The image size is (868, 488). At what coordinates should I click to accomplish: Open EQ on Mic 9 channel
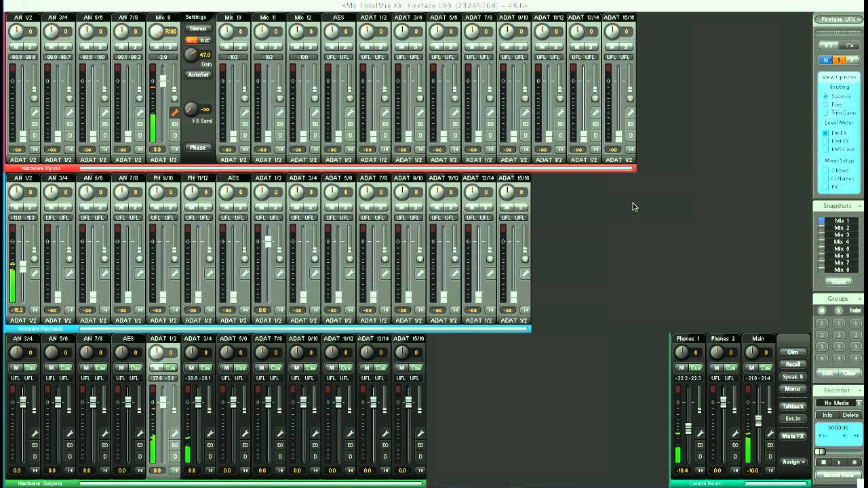175,123
